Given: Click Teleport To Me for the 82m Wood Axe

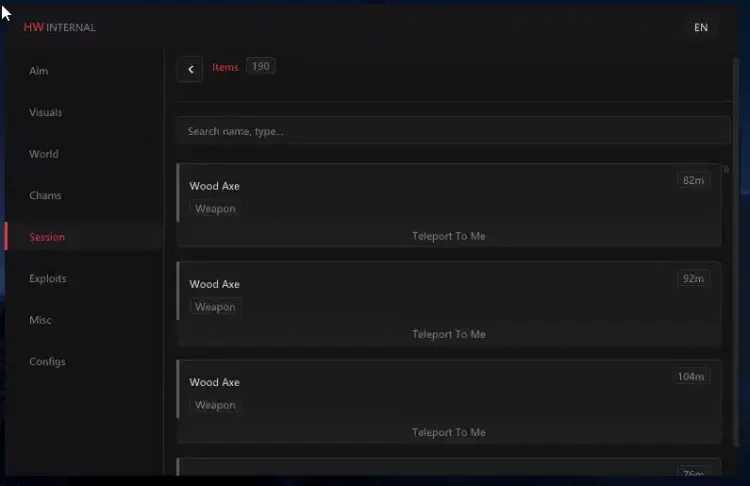Looking at the screenshot, I should coord(449,236).
